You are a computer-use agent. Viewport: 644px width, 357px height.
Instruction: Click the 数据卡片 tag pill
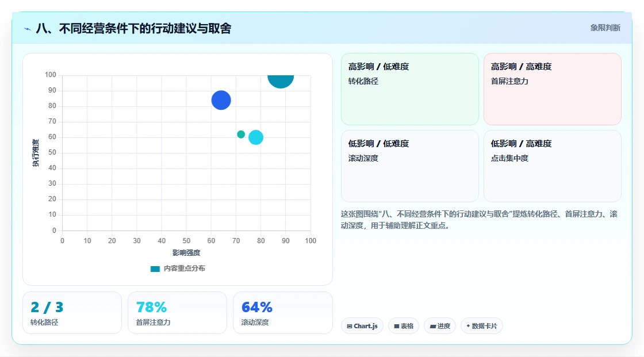482,326
